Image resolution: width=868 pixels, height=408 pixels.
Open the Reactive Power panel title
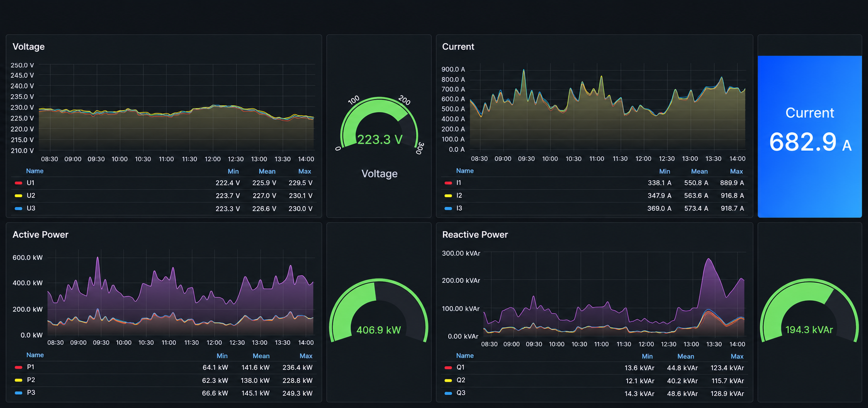475,234
